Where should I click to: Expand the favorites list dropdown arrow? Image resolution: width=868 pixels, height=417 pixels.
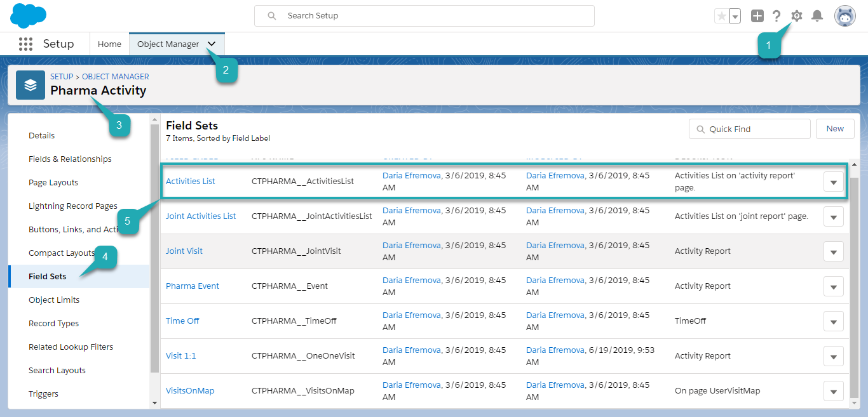tap(735, 16)
